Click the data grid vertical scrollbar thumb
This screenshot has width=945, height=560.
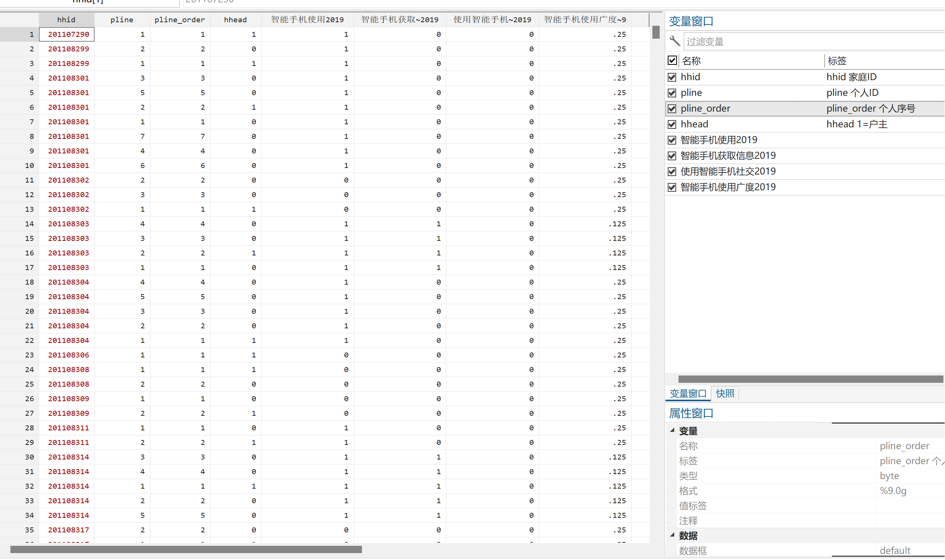[656, 32]
